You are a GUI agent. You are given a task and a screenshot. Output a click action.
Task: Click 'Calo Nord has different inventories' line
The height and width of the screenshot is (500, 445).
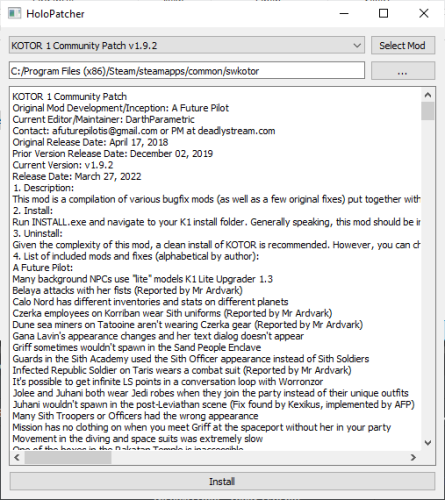(150, 302)
